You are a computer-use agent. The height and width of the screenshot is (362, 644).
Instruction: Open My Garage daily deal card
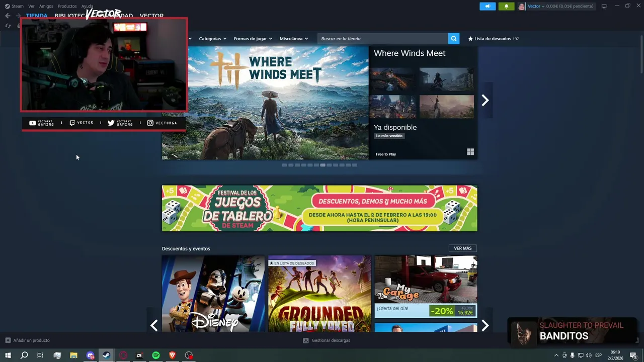[426, 287]
